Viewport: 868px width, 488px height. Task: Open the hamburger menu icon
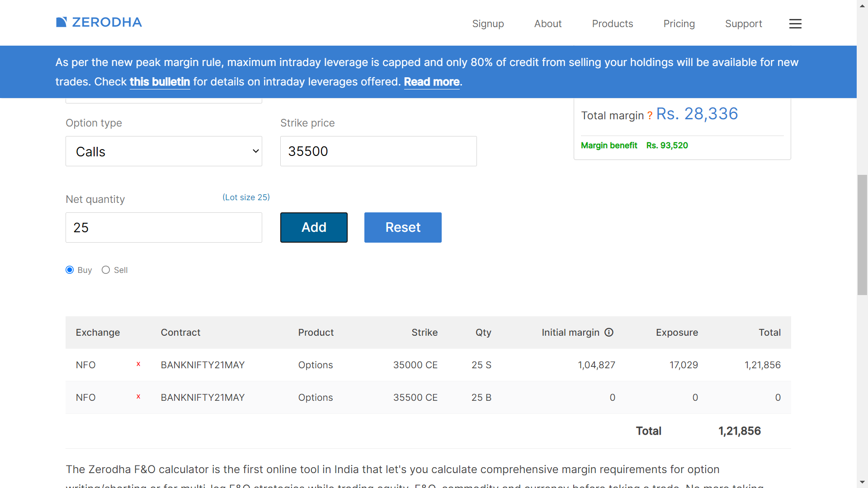coord(795,24)
